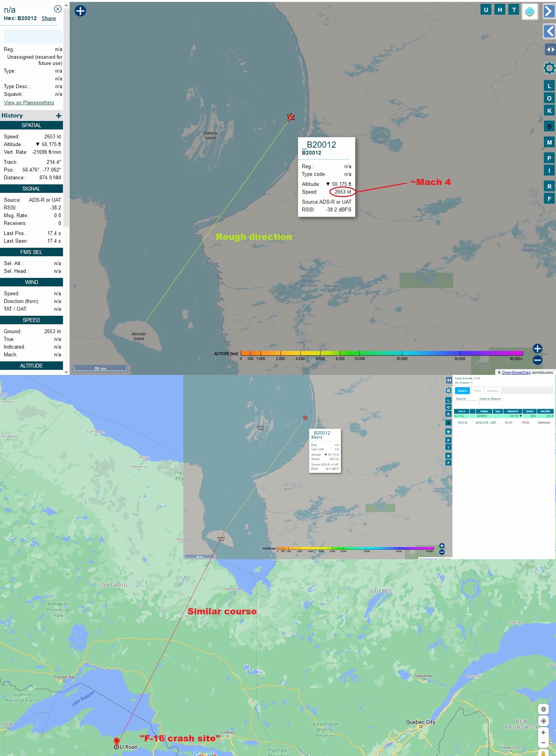Click the info panel scrollbar's up arrow

(x=66, y=5)
